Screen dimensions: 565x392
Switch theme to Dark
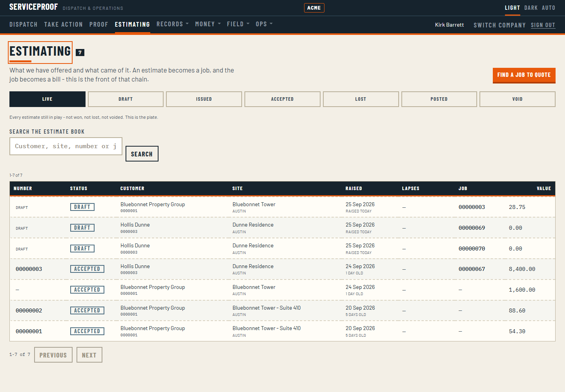click(531, 8)
